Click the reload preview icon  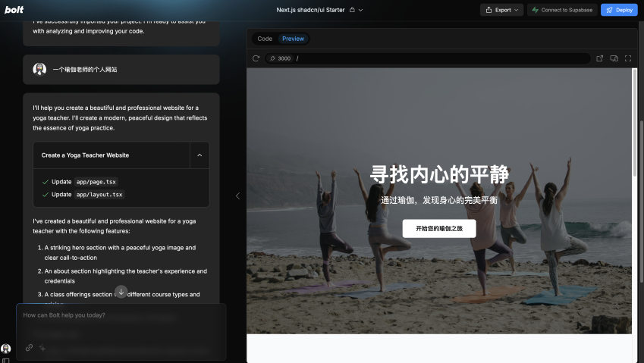click(x=256, y=58)
